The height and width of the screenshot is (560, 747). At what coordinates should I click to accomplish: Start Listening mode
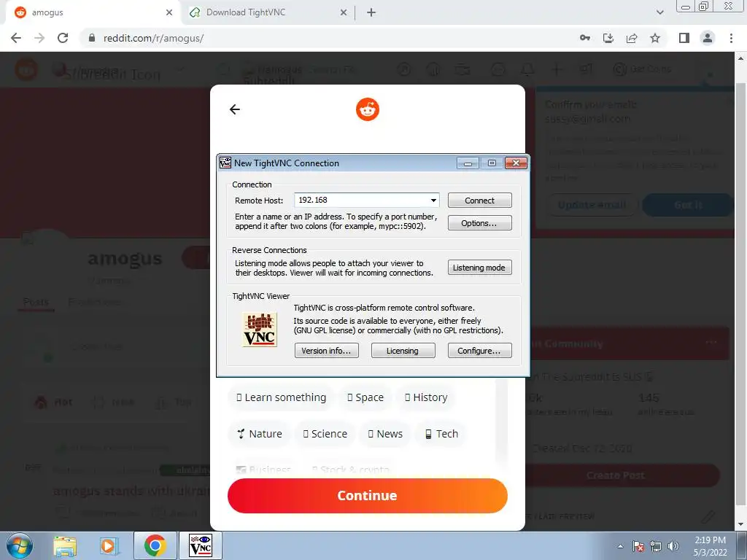tap(480, 268)
